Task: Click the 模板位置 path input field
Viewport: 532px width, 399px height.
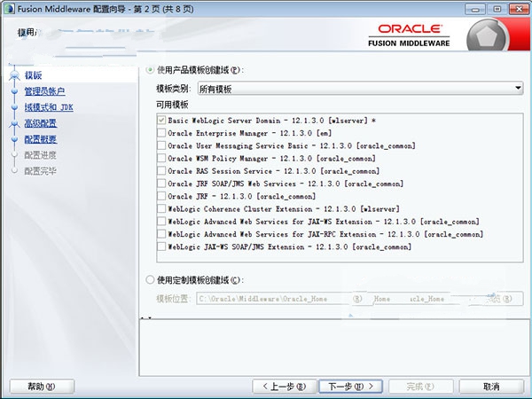Action: 274,299
